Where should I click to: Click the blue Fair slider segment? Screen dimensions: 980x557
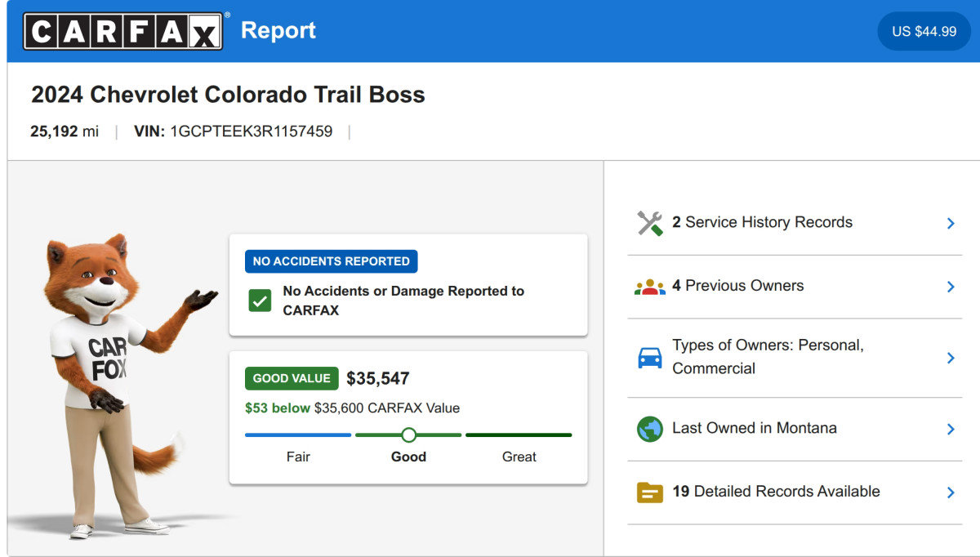[298, 434]
